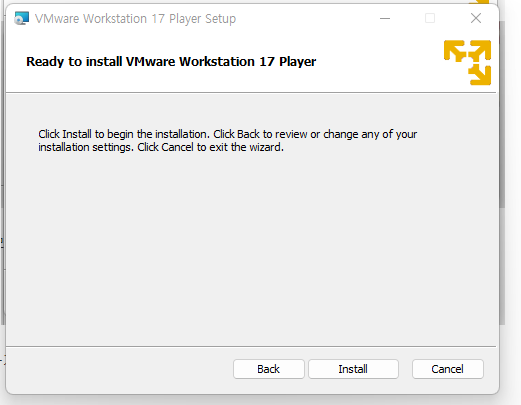
Task: Go back with the Back button
Action: [269, 369]
